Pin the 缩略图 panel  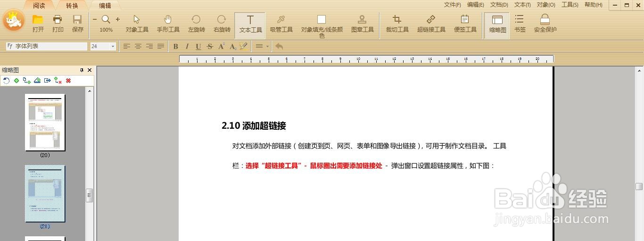[x=82, y=70]
